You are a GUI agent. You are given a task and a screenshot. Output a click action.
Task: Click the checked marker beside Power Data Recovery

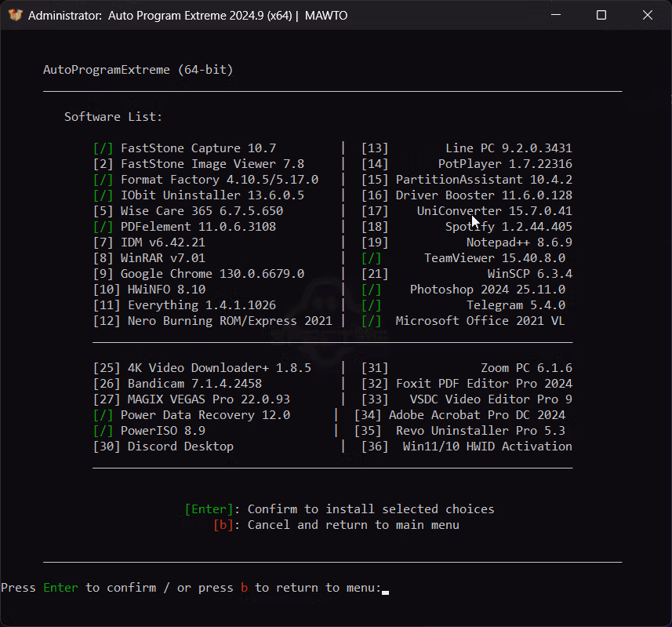(103, 415)
